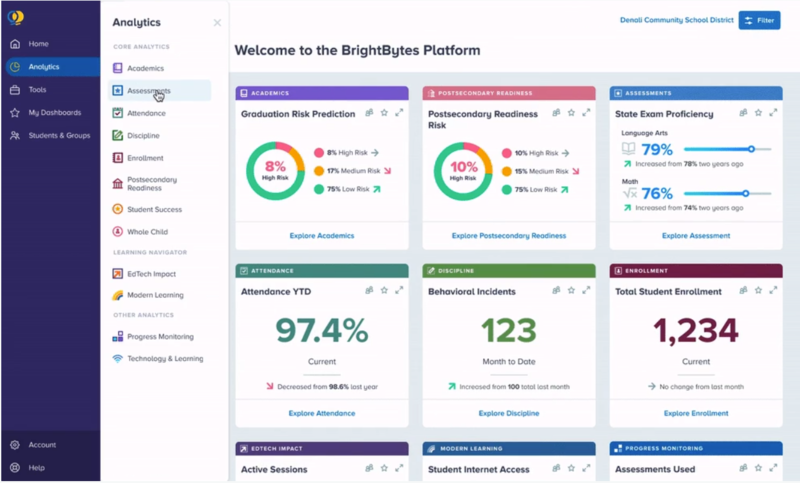800x483 pixels.
Task: Click the Technology & Learning wifi icon
Action: coord(118,359)
